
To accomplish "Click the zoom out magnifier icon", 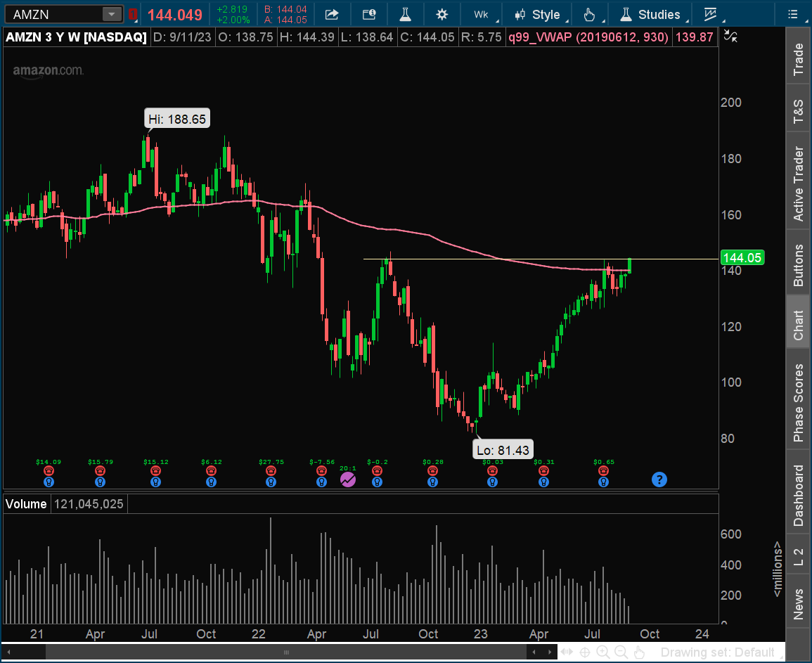I will click(621, 652).
